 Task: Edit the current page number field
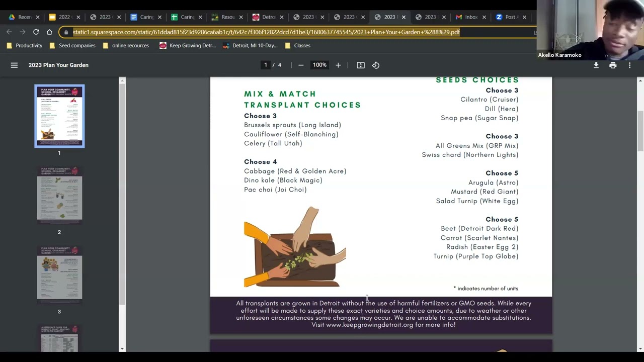point(266,65)
